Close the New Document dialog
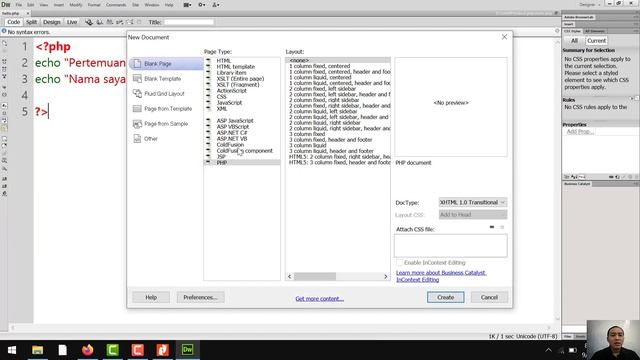This screenshot has height=360, width=640. [x=504, y=37]
